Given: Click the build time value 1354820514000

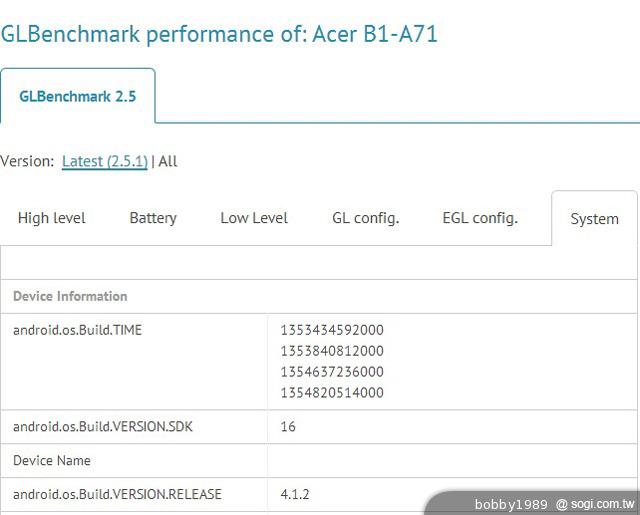Looking at the screenshot, I should [332, 393].
